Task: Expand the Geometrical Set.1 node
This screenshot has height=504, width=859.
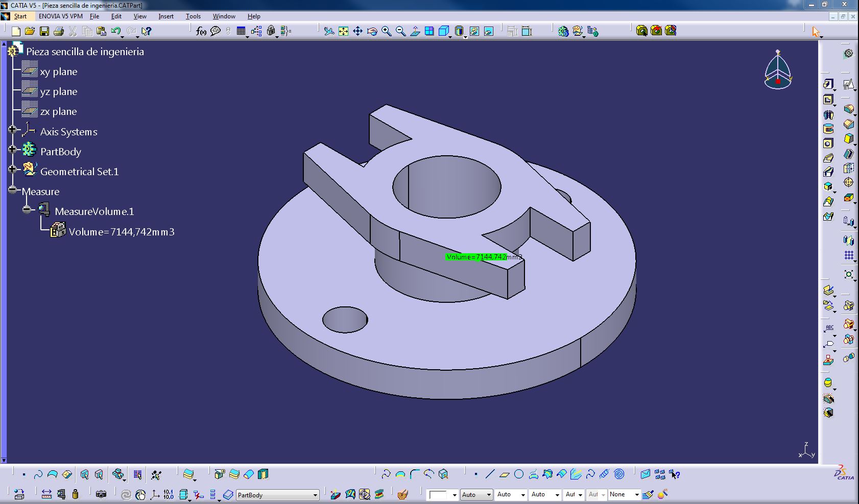Action: click(12, 169)
